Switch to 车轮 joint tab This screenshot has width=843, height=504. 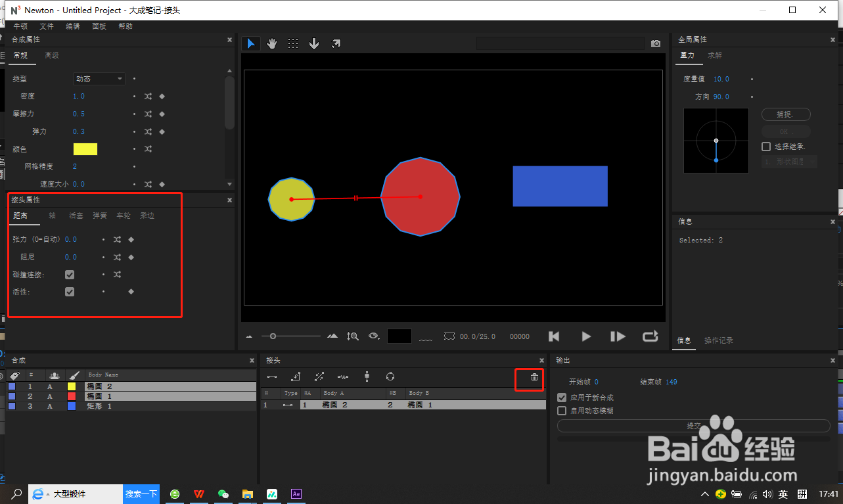pos(124,216)
